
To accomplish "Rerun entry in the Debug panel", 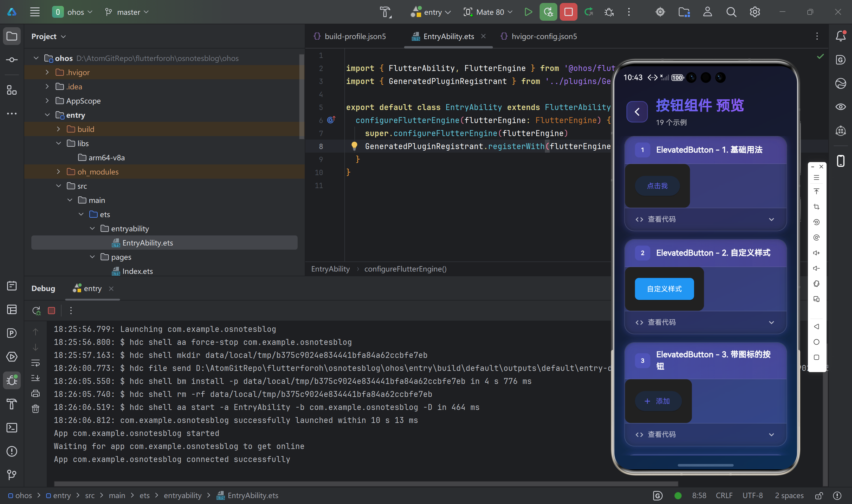I will 36,310.
